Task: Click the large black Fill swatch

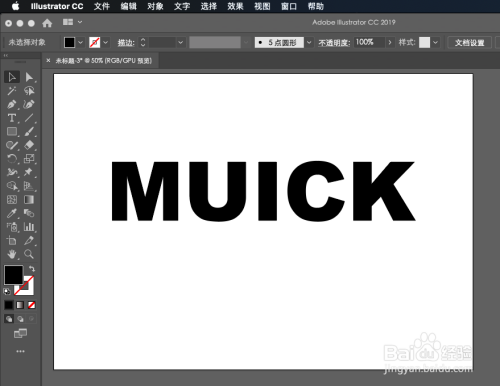Action: 13,275
